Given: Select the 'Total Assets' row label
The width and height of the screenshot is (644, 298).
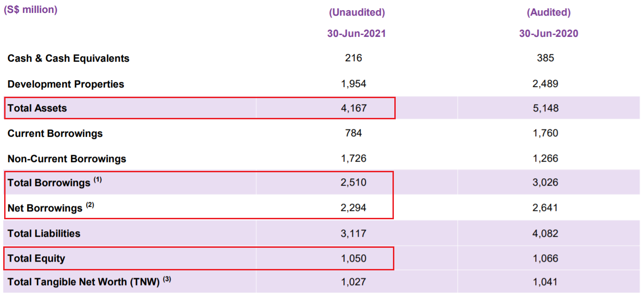Looking at the screenshot, I should pyautogui.click(x=37, y=108).
